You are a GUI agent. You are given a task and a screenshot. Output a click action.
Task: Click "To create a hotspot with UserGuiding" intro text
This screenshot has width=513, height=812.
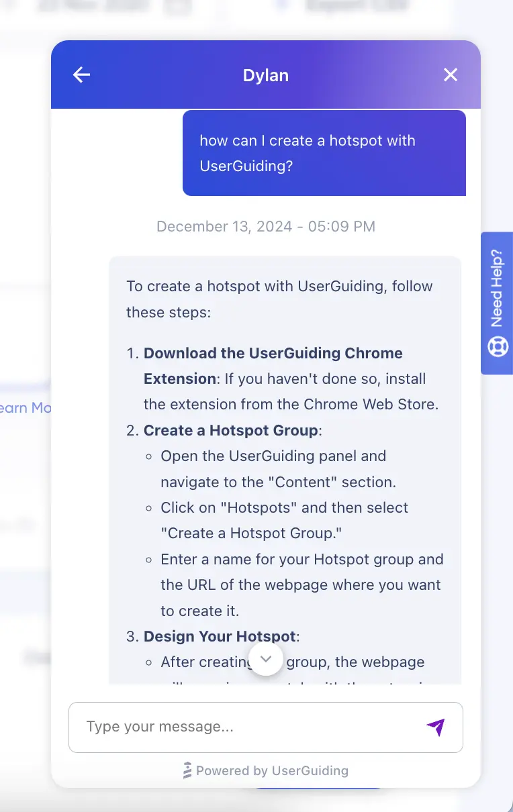pos(279,299)
